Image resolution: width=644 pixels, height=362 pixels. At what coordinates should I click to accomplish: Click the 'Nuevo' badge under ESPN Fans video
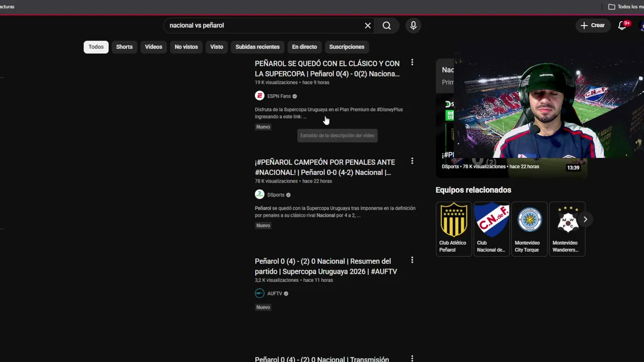pos(263,127)
